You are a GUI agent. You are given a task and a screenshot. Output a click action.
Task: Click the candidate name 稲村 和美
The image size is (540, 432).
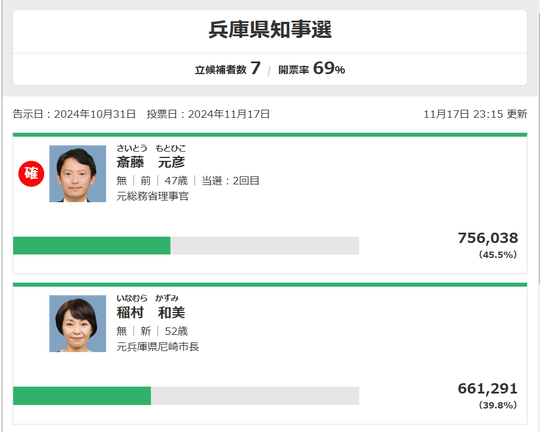coord(151,312)
